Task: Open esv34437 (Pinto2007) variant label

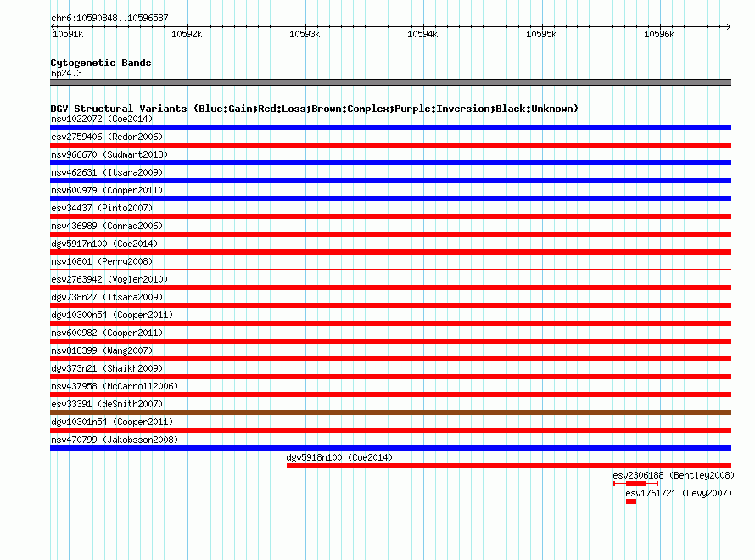Action: tap(102, 208)
